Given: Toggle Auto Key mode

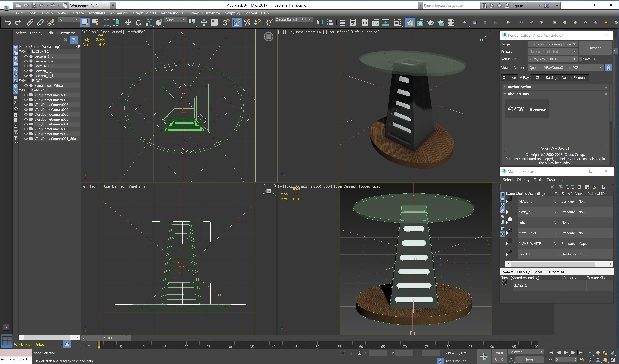Looking at the screenshot, I should coord(499,352).
